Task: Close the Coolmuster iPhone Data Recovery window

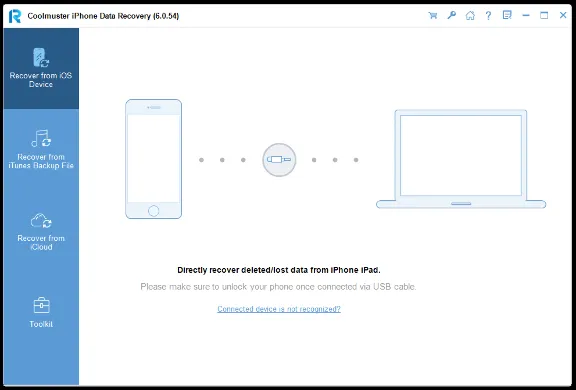Action: pyautogui.click(x=563, y=15)
